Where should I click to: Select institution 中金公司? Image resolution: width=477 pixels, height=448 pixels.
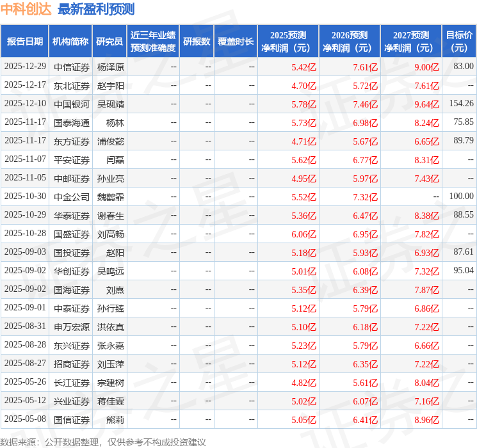[72, 197]
